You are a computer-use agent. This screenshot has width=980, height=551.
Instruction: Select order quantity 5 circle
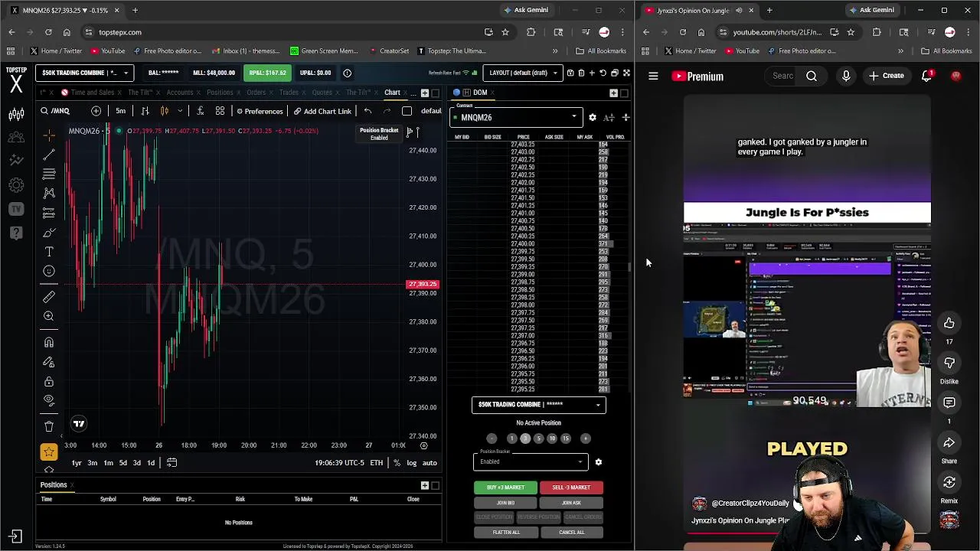tap(538, 439)
